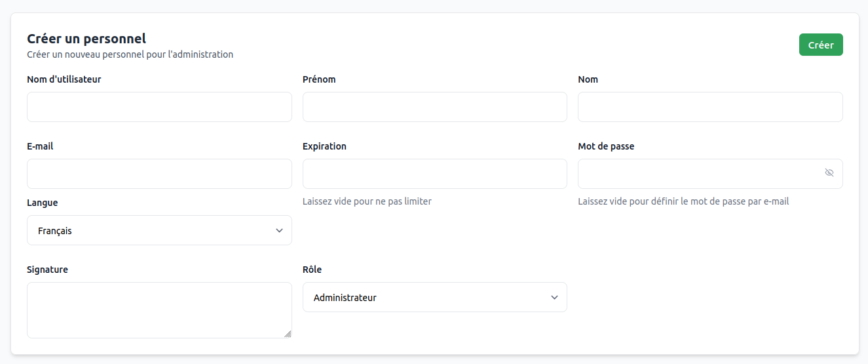
Task: Click the "E-mail" field label
Action: pyautogui.click(x=40, y=146)
